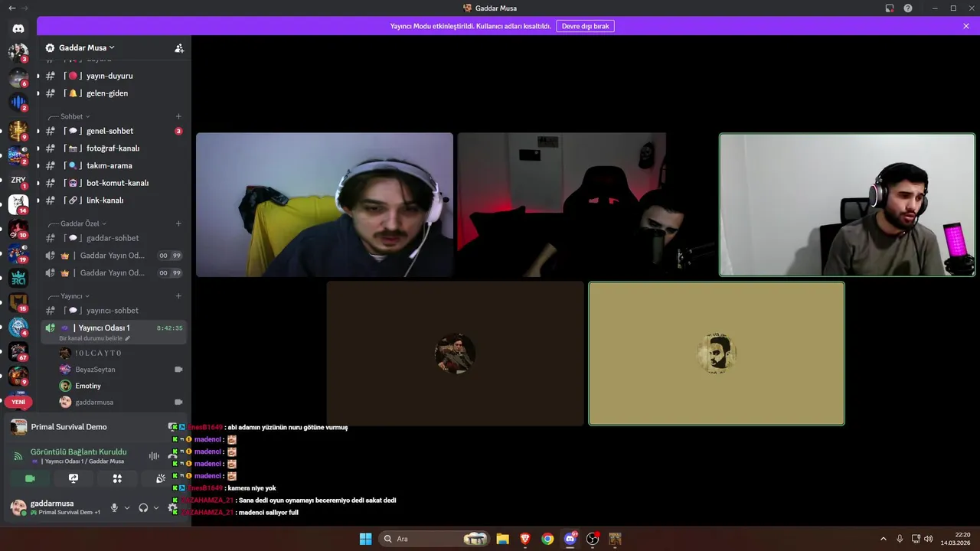Image resolution: width=980 pixels, height=551 pixels.
Task: Deafen with the headphones button
Action: [143, 507]
